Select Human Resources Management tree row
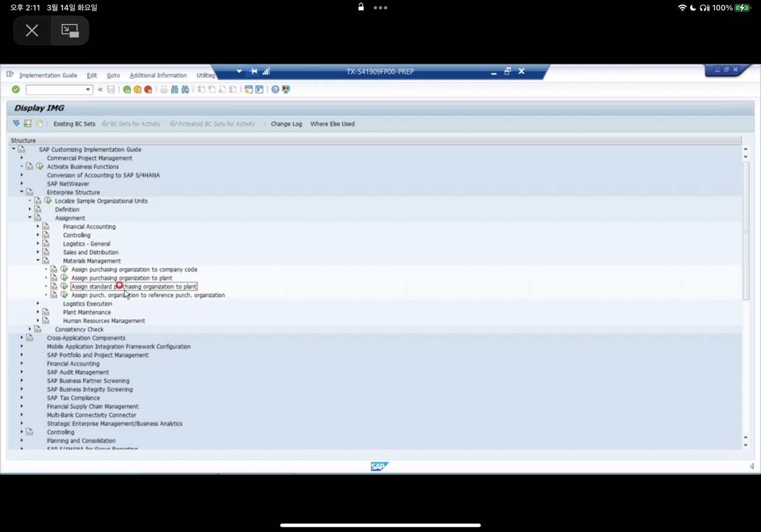 point(104,321)
